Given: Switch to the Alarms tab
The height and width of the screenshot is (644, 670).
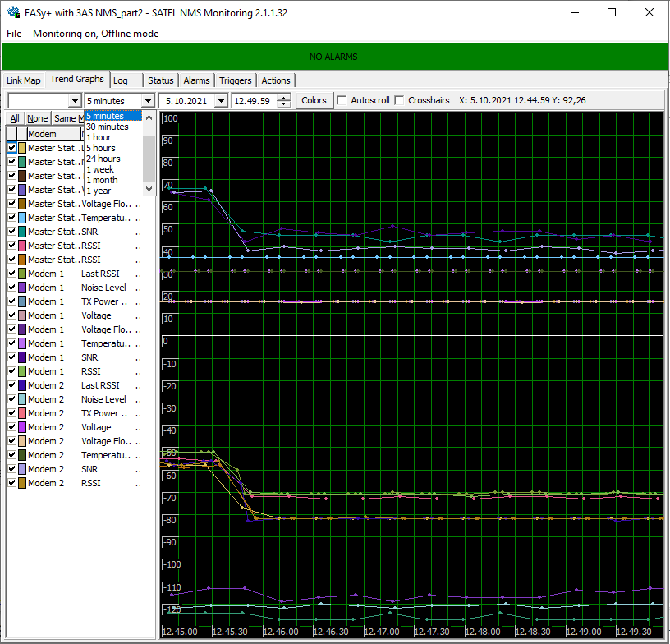Looking at the screenshot, I should (196, 80).
